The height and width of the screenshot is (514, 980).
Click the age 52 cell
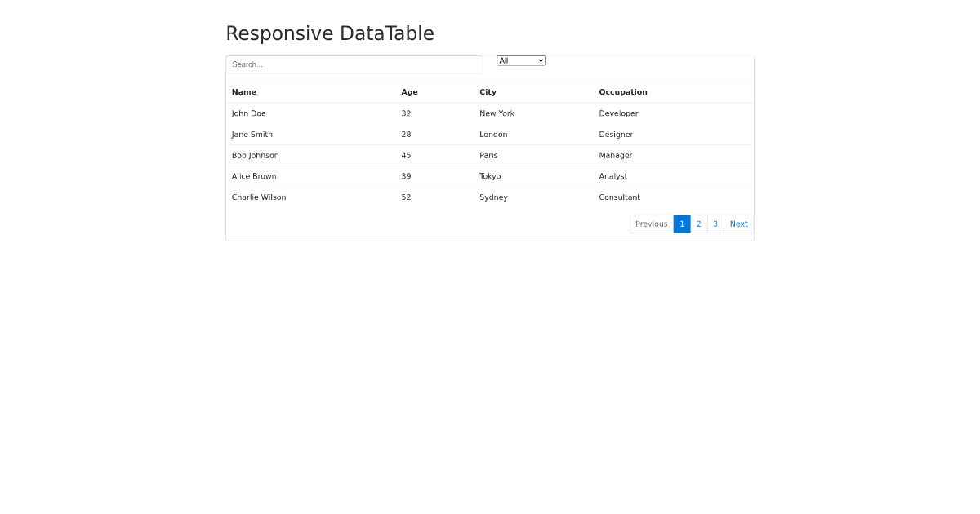(406, 197)
